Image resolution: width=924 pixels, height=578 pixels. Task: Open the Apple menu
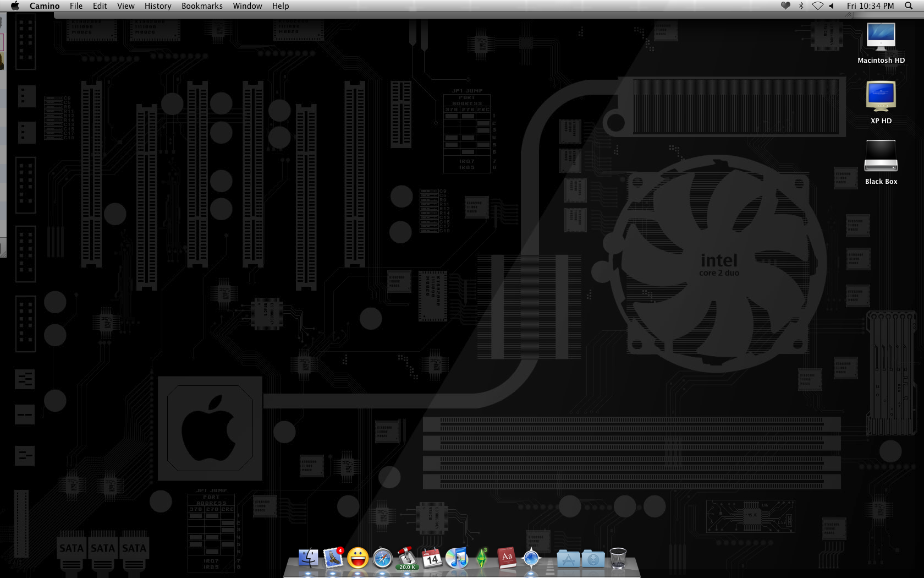pyautogui.click(x=15, y=6)
